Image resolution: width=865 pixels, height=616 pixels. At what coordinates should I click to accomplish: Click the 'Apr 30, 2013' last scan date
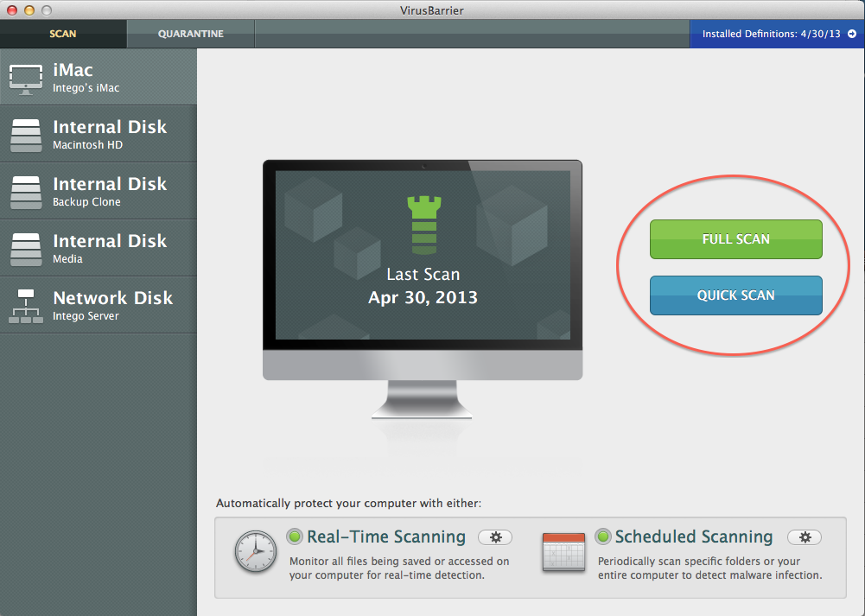[x=423, y=298]
